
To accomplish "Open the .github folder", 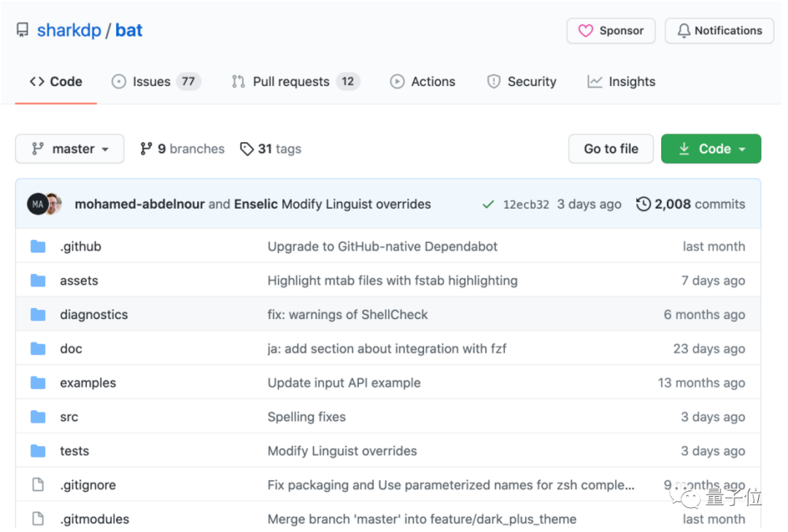I will coord(80,247).
